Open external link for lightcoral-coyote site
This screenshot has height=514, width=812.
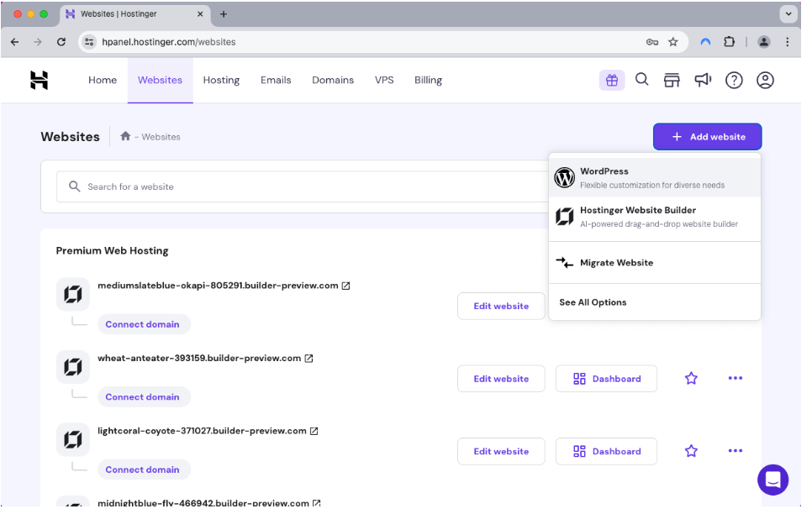tap(314, 431)
